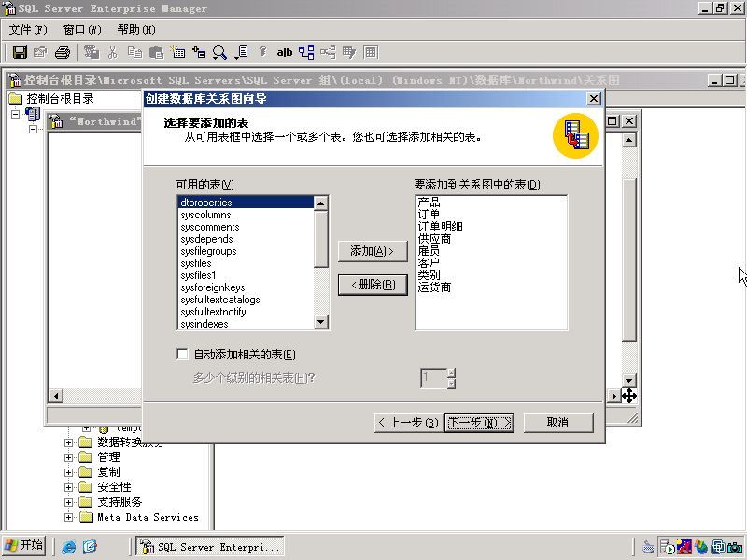This screenshot has height=560, width=747.
Task: Select sysfulltextcatalogs in the available tables
Action: (x=246, y=300)
